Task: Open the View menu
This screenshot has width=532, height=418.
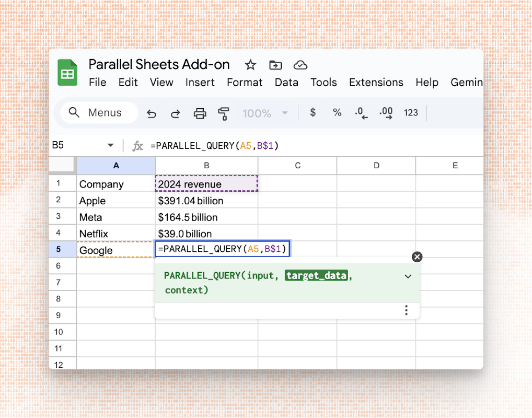Action: click(161, 83)
